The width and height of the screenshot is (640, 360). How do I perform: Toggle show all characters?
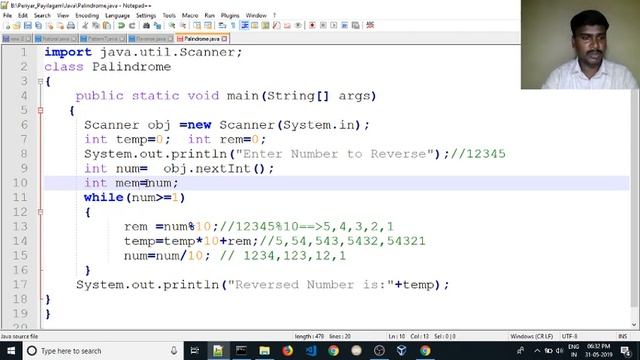point(233,25)
